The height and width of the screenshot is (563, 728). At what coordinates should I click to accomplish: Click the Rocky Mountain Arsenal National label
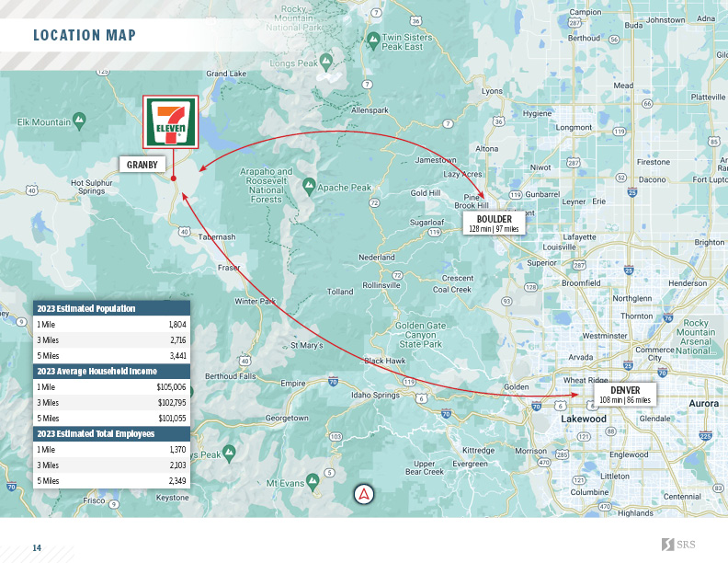696,337
